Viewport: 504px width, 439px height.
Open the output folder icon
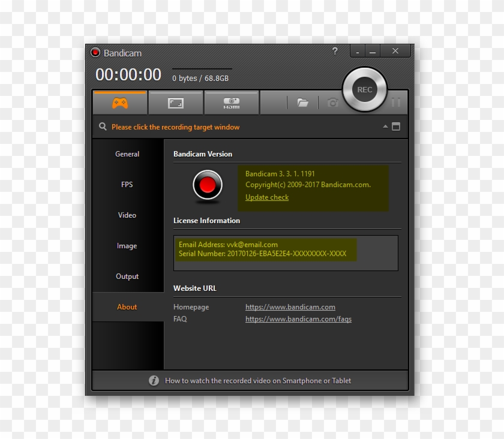pyautogui.click(x=302, y=103)
